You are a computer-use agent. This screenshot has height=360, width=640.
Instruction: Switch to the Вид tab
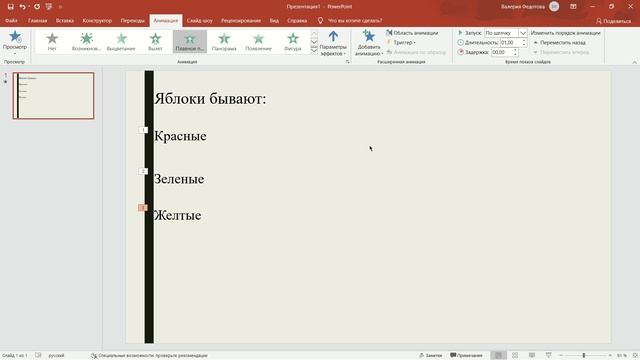click(274, 20)
